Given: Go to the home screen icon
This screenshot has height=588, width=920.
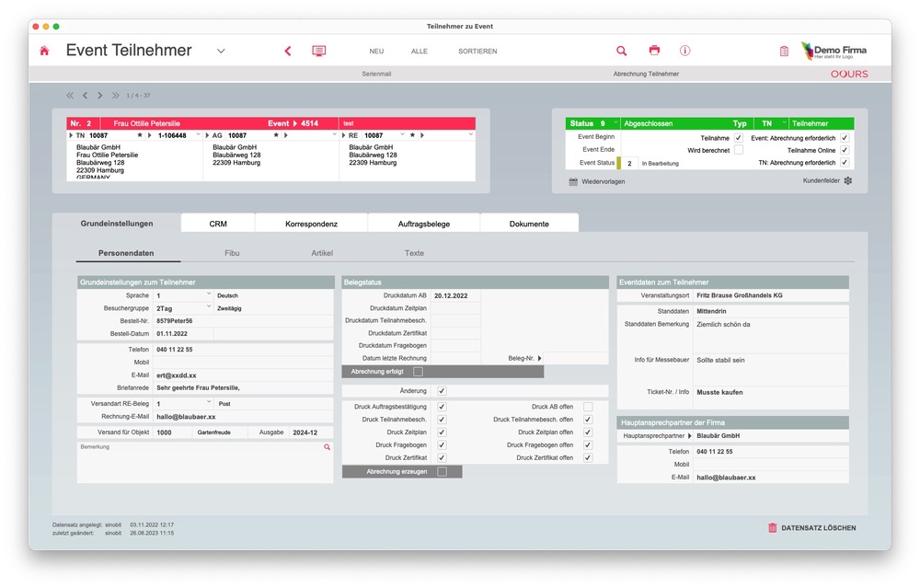Looking at the screenshot, I should 44,52.
